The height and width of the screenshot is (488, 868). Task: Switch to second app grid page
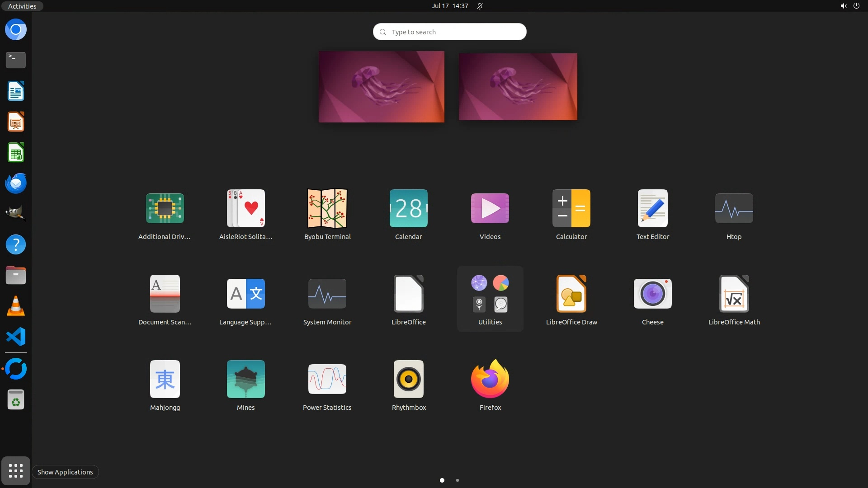[x=458, y=480]
